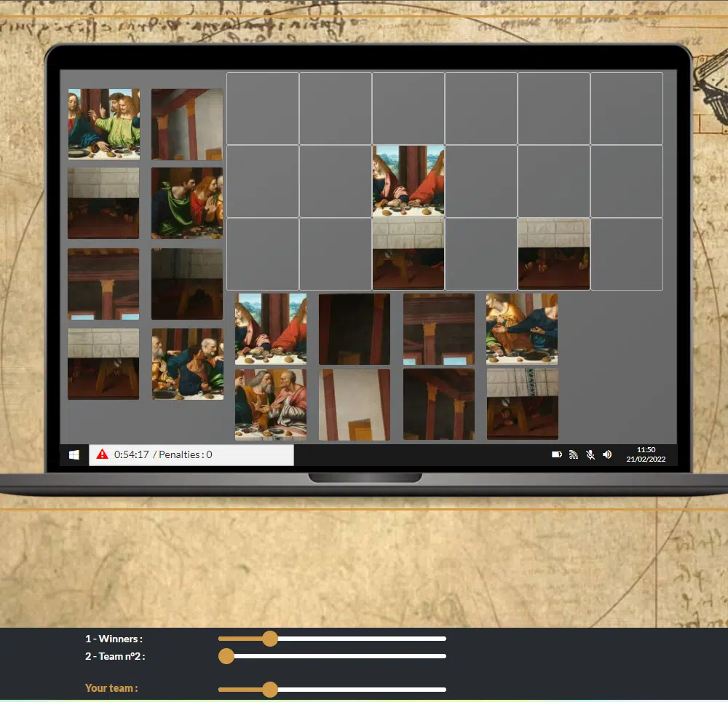Viewport: 728px width, 702px height.
Task: Click the timer and Penalties status box
Action: [191, 455]
